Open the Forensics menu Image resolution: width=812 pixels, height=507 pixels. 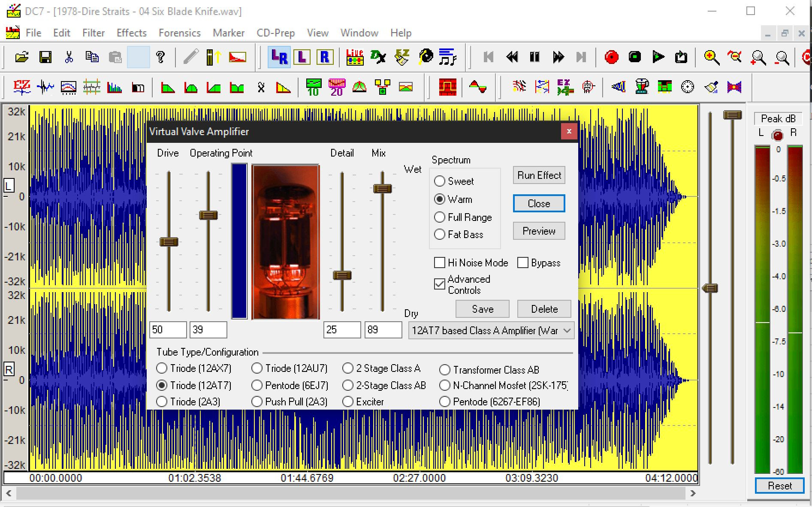coord(179,33)
